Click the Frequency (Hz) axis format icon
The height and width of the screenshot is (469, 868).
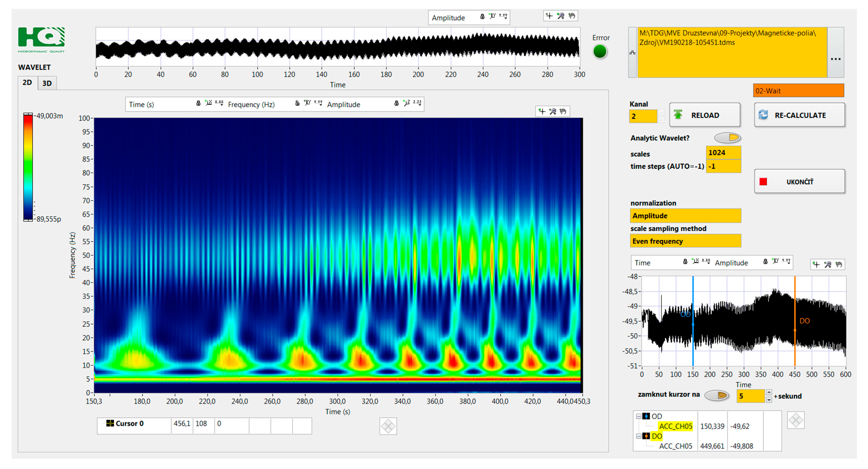(318, 103)
